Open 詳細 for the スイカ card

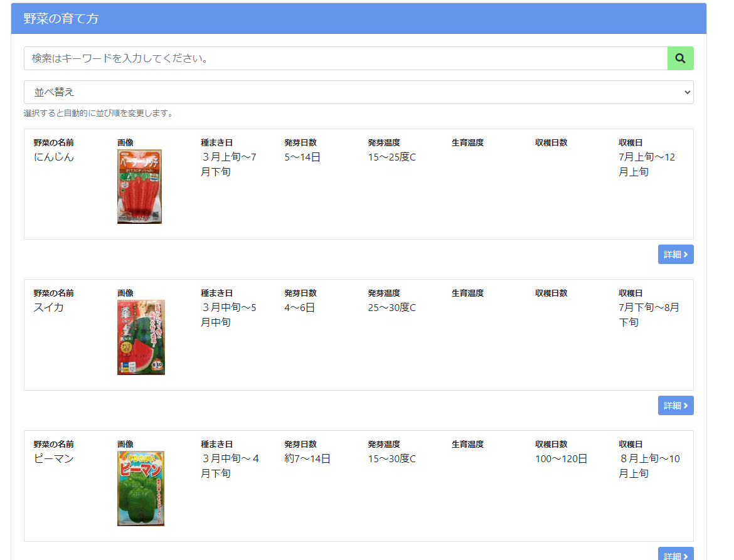(x=676, y=405)
